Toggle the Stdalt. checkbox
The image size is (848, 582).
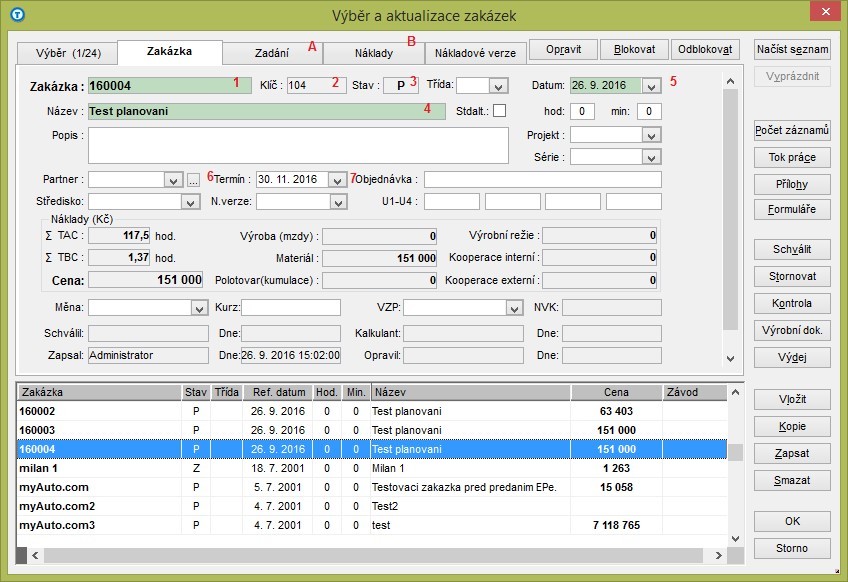pos(500,111)
